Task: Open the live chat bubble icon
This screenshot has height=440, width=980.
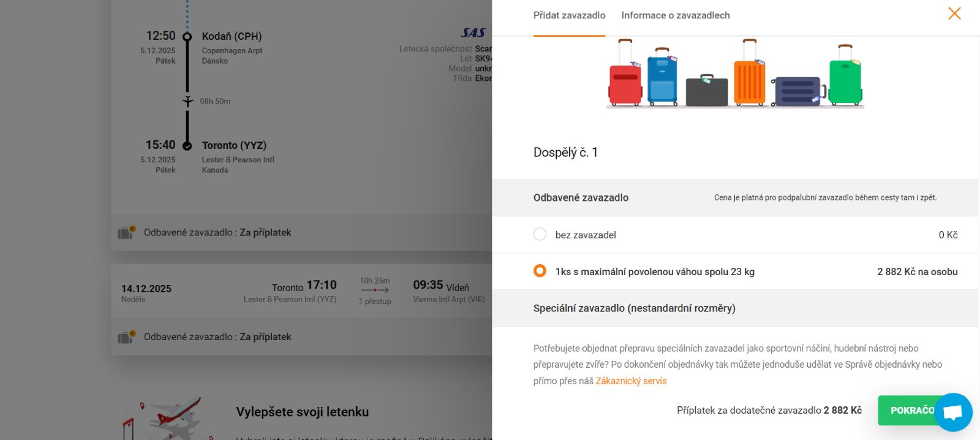Action: click(953, 412)
